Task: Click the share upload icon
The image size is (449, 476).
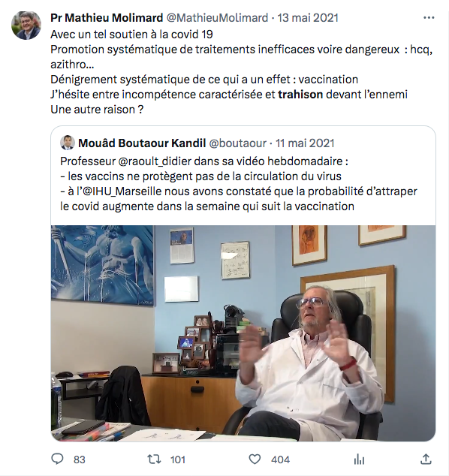Action: point(426,459)
